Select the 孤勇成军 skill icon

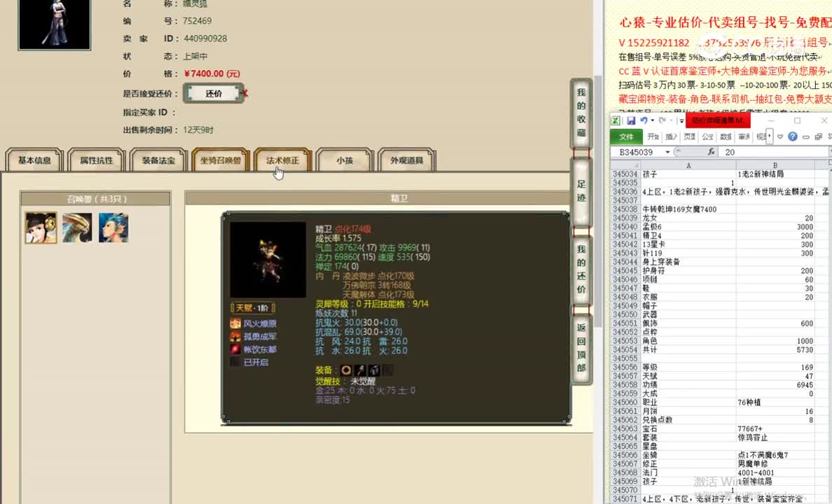(235, 336)
